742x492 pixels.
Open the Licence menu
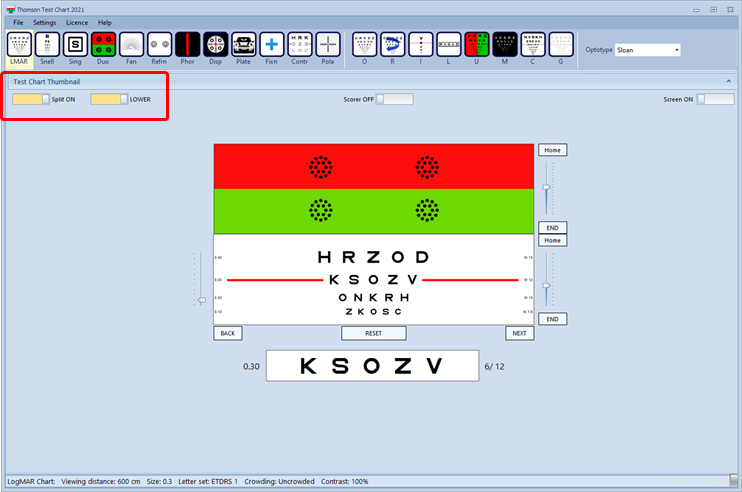[77, 22]
